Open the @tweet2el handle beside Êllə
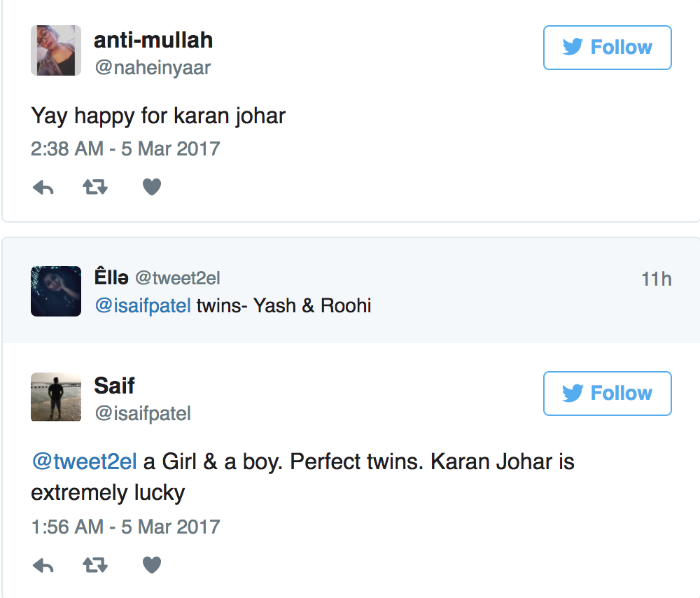This screenshot has height=598, width=700. tap(177, 279)
